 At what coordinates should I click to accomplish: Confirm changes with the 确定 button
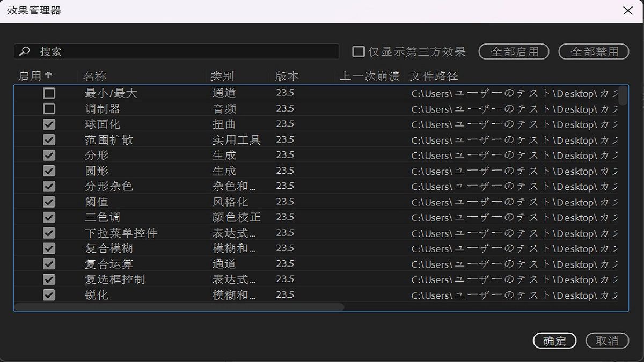pyautogui.click(x=554, y=341)
